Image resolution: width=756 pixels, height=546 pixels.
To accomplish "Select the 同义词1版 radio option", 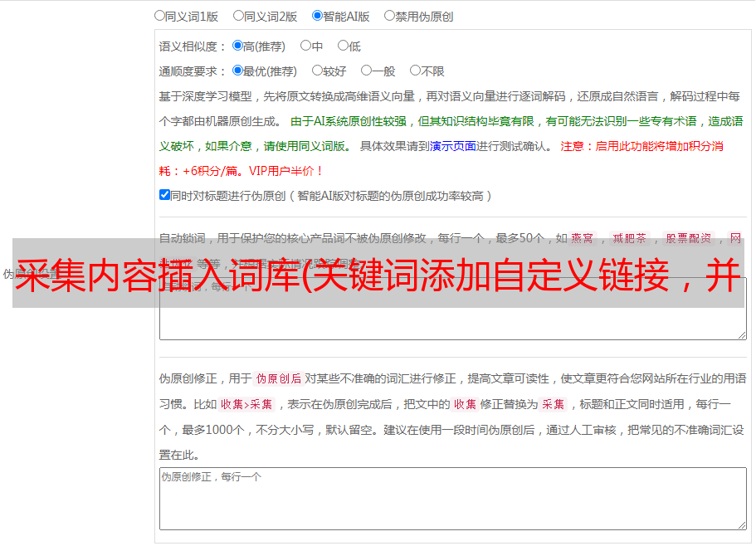I will tap(159, 16).
